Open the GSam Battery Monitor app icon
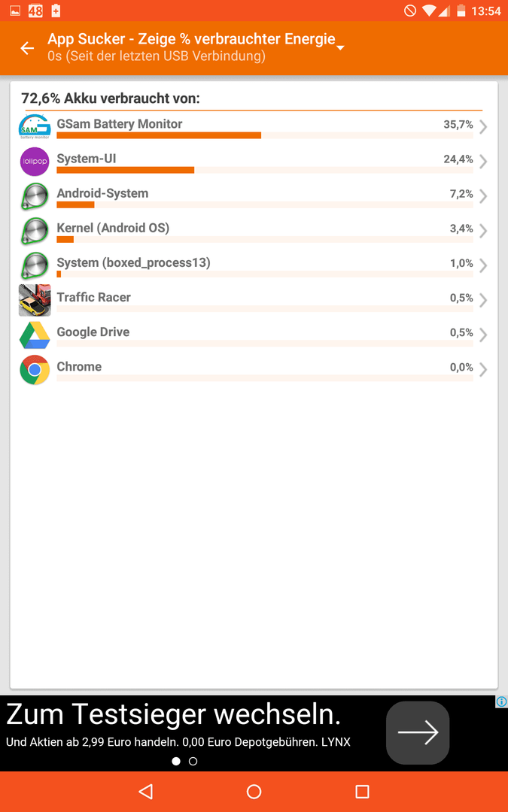 (35, 126)
